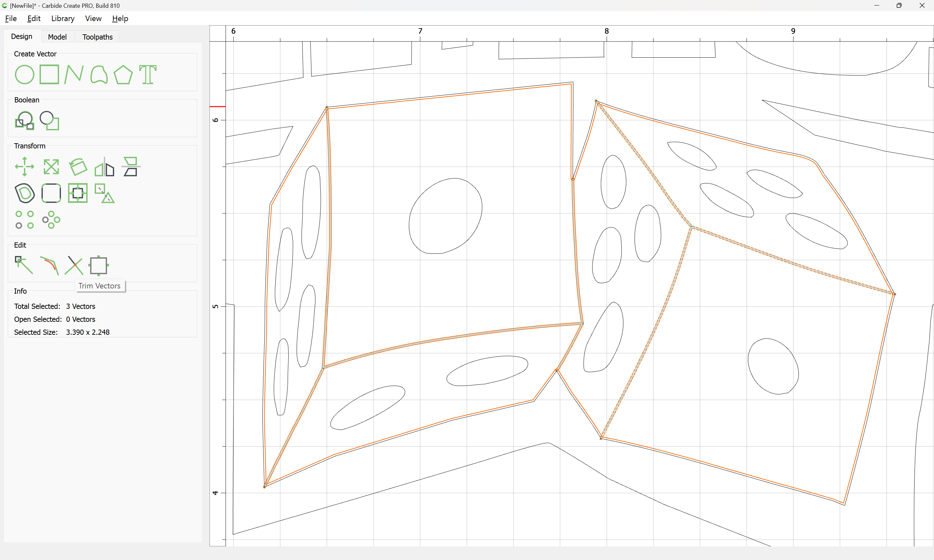Viewport: 934px width, 560px height.
Task: Open the View menu
Action: coord(93,18)
